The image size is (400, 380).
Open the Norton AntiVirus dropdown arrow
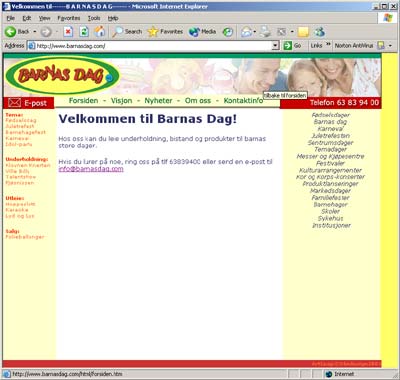(x=390, y=46)
